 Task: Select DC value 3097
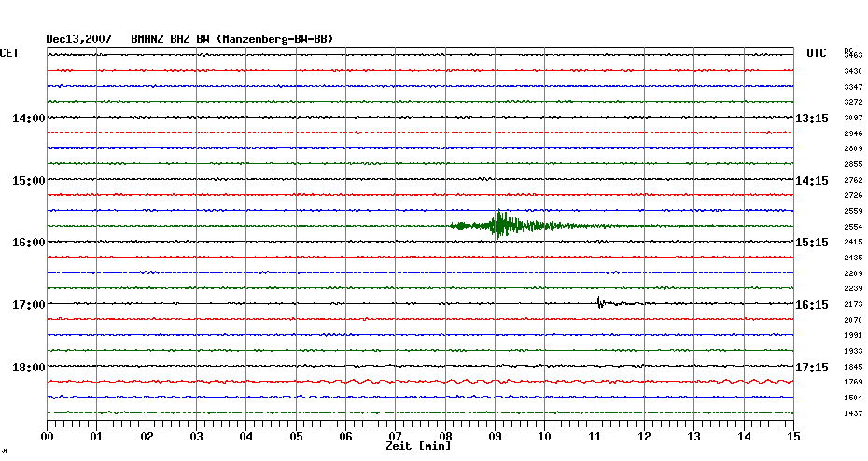(853, 119)
